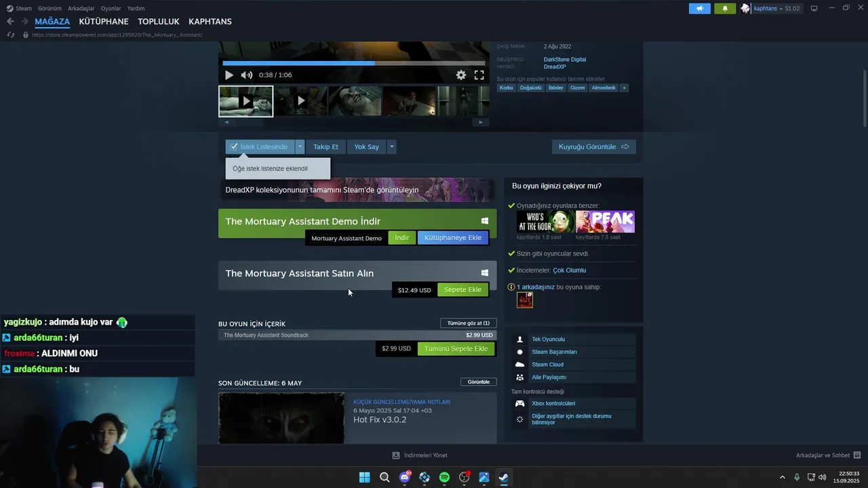Switch to the TOPLULUK tab

[159, 22]
